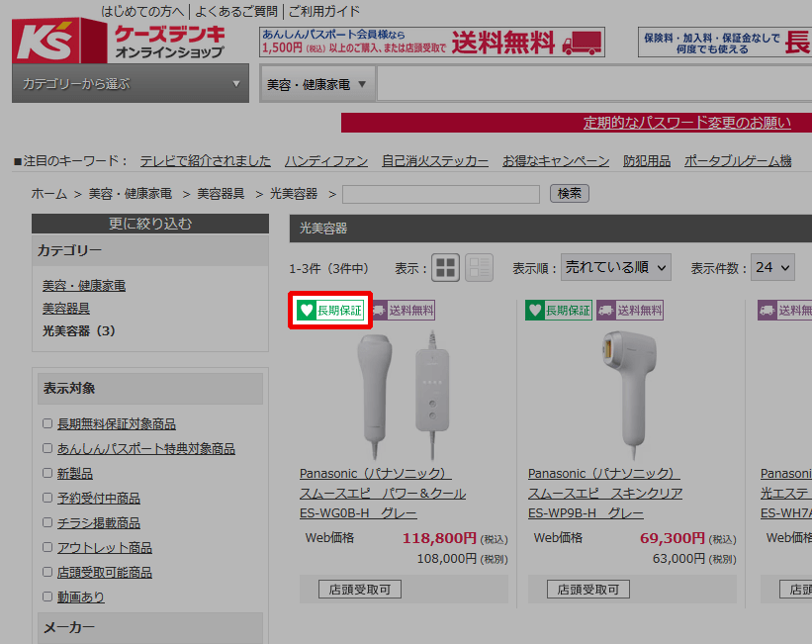Open カテゴリーから選ぶ dropdown menu

tap(131, 83)
